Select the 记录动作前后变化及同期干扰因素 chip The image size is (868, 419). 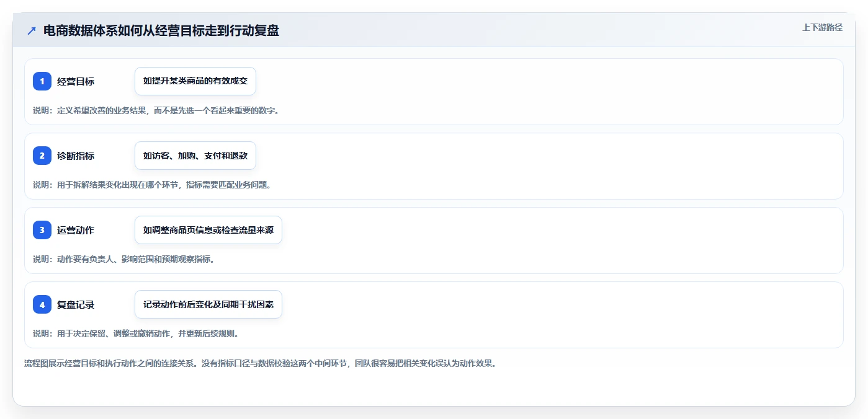[x=208, y=304]
